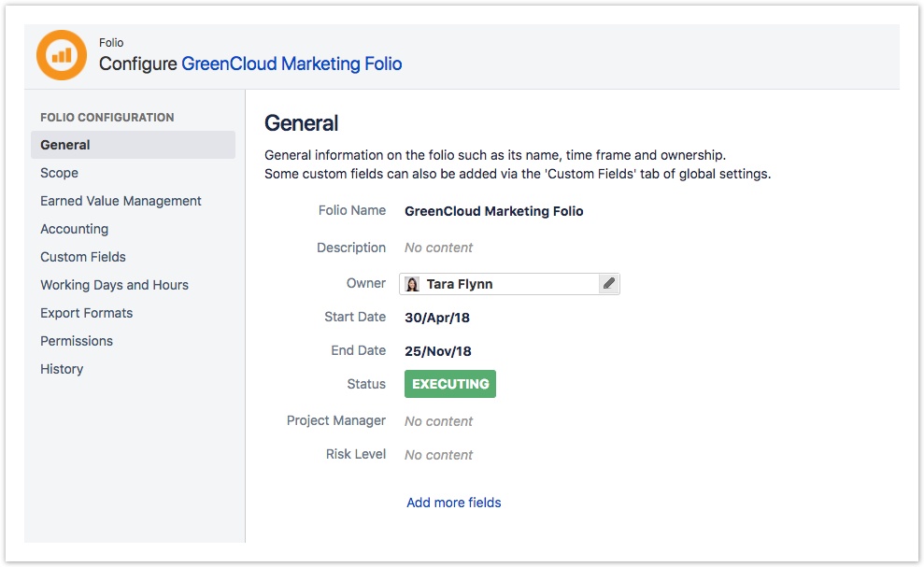
Task: Select General in the configuration sidebar
Action: (65, 145)
